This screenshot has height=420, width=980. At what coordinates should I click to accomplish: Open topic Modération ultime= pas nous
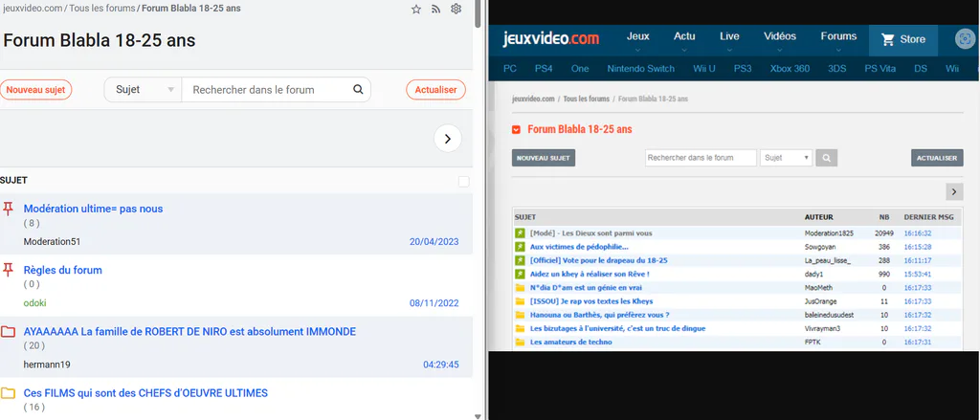pos(93,209)
